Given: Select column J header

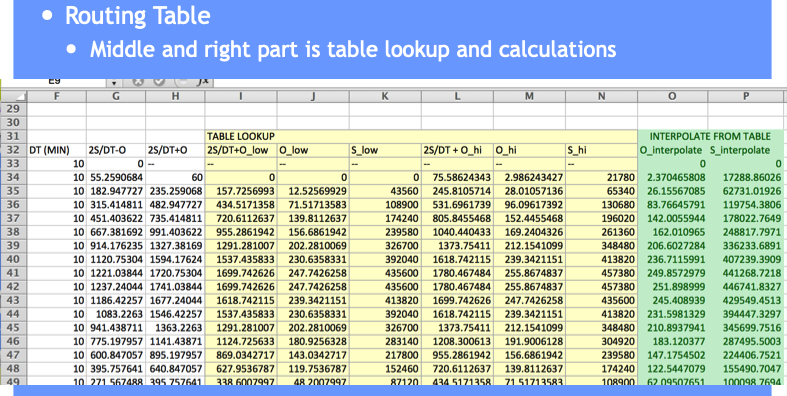Looking at the screenshot, I should tap(313, 96).
